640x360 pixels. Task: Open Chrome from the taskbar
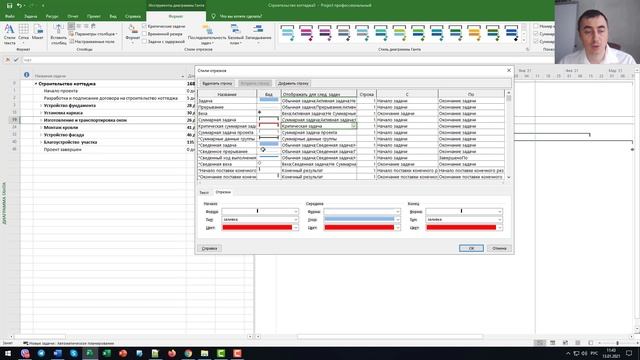tap(188, 353)
